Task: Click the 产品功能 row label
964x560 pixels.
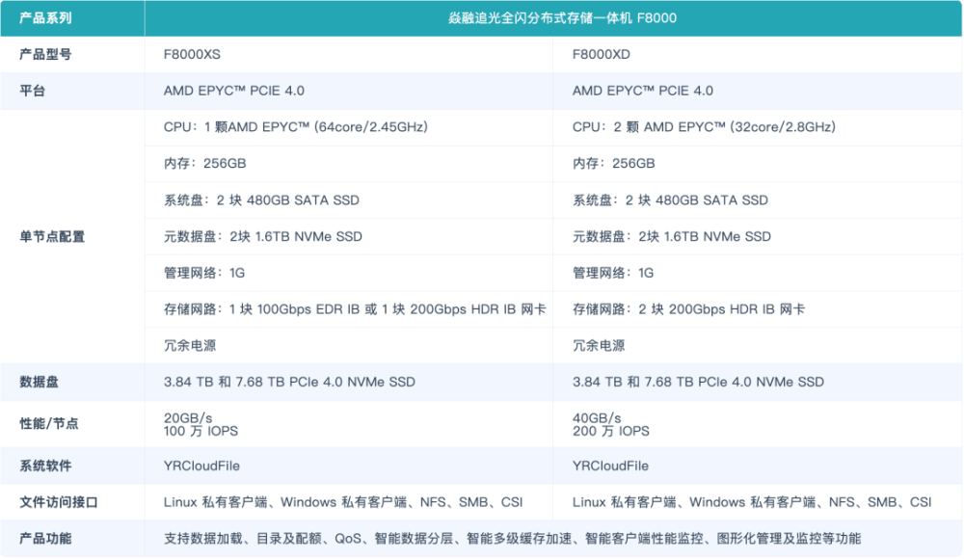Action: 45,539
